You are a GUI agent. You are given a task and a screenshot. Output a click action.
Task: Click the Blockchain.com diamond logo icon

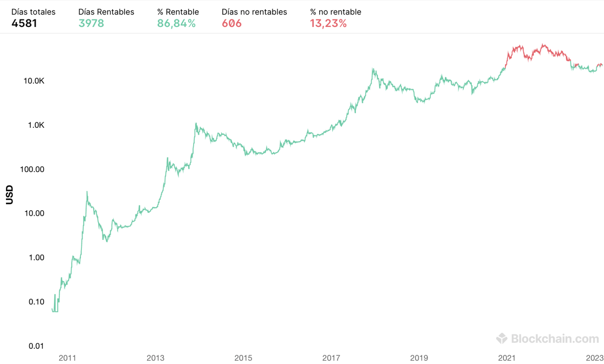click(502, 339)
